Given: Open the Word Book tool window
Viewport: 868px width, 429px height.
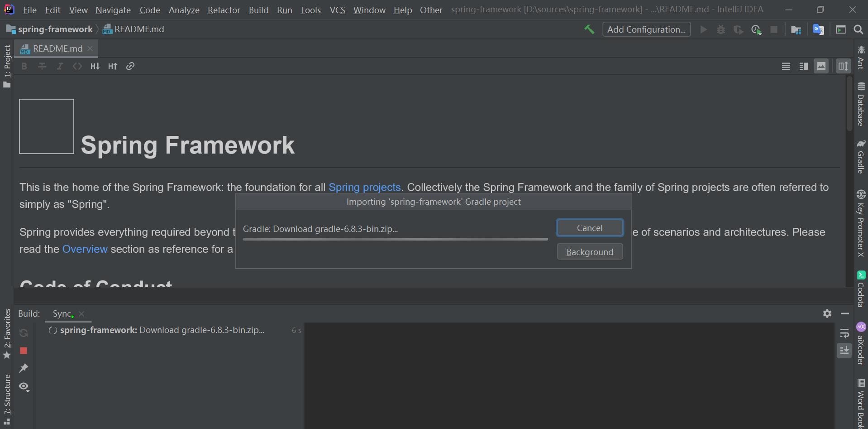Looking at the screenshot, I should [861, 403].
